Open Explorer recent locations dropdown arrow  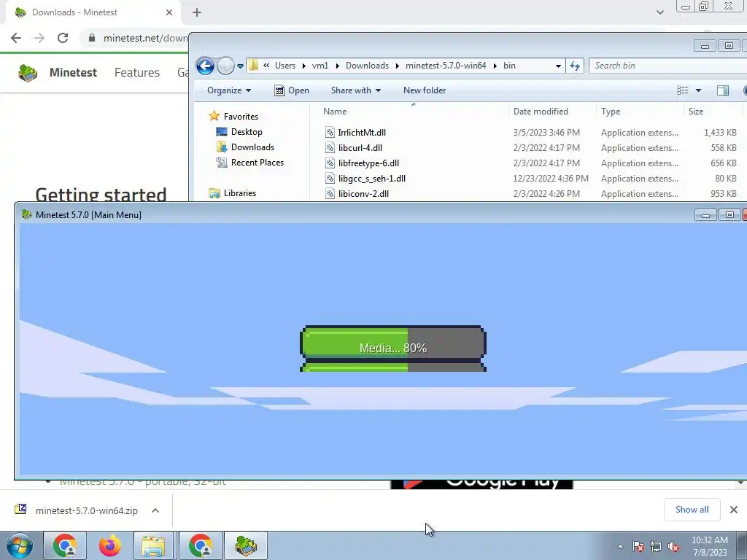(x=240, y=66)
